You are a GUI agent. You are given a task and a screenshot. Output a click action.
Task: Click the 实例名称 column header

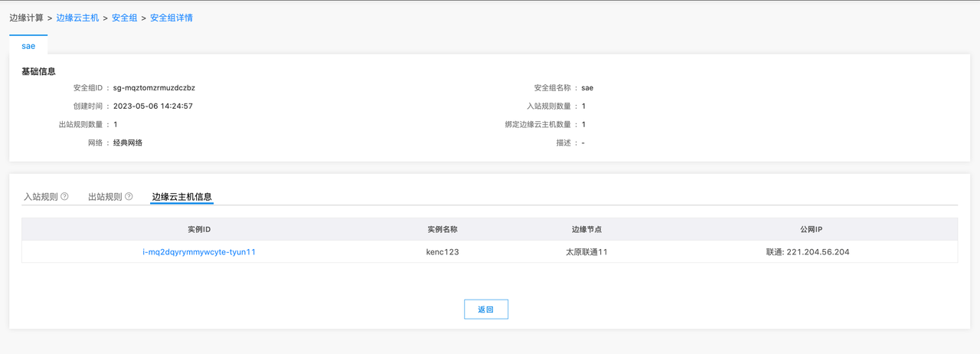point(443,229)
